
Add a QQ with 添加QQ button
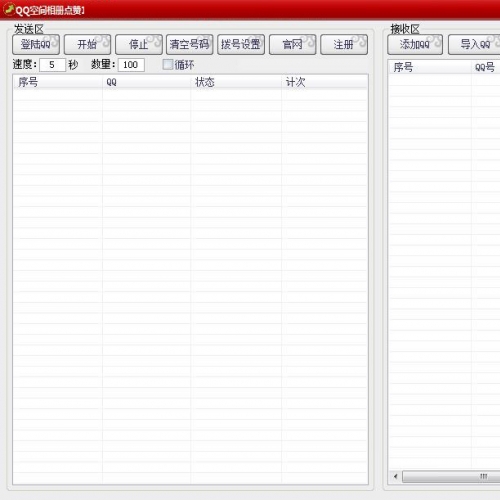tap(415, 44)
